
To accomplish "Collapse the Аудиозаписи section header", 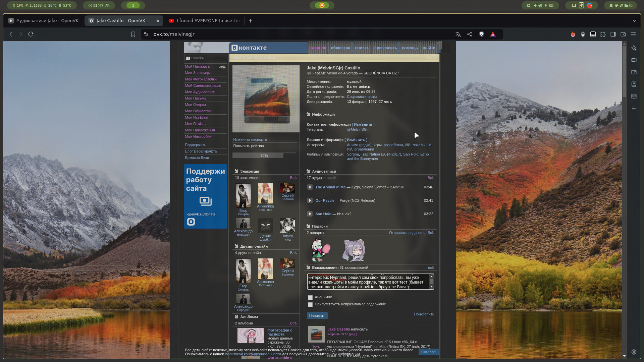I will [324, 171].
